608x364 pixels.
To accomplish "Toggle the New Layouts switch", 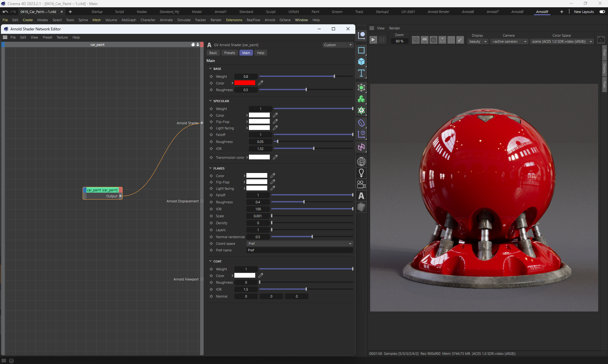I will [602, 12].
